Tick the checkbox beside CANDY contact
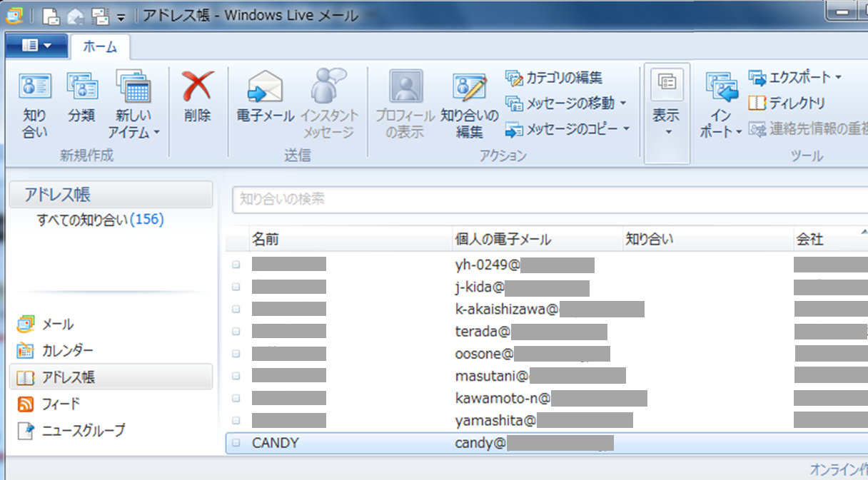Image resolution: width=868 pixels, height=480 pixels. click(x=236, y=443)
